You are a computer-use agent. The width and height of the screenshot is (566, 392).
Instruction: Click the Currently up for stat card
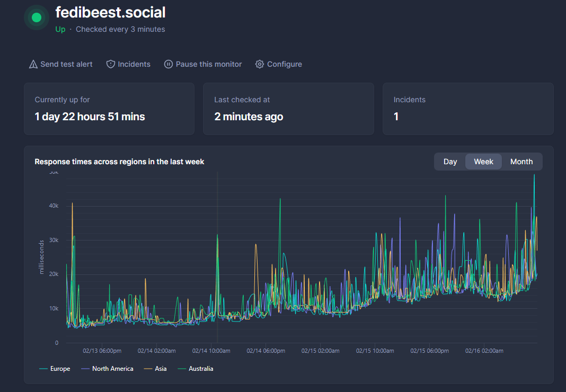(109, 109)
